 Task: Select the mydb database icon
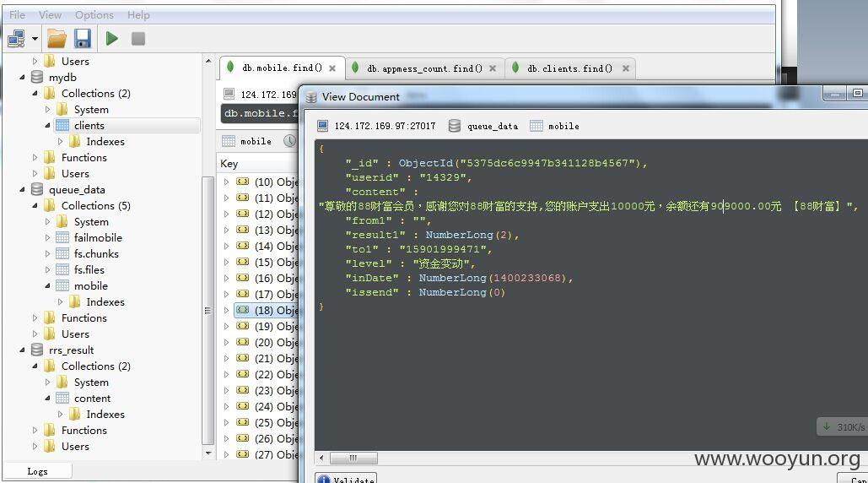(37, 77)
